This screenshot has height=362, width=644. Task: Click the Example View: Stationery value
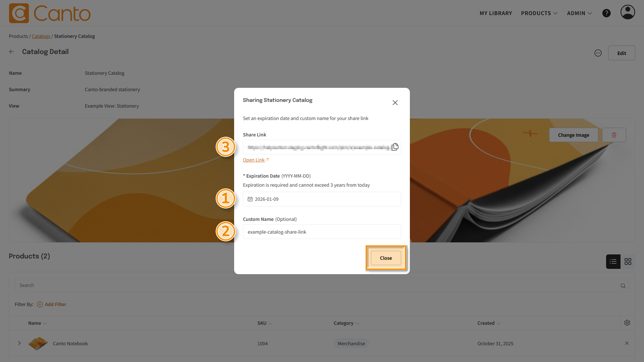pos(112,106)
